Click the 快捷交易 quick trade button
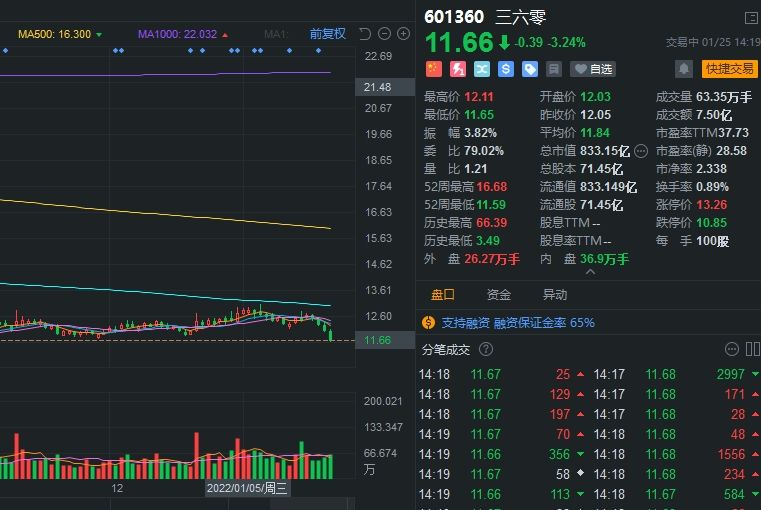This screenshot has width=761, height=510. point(729,69)
